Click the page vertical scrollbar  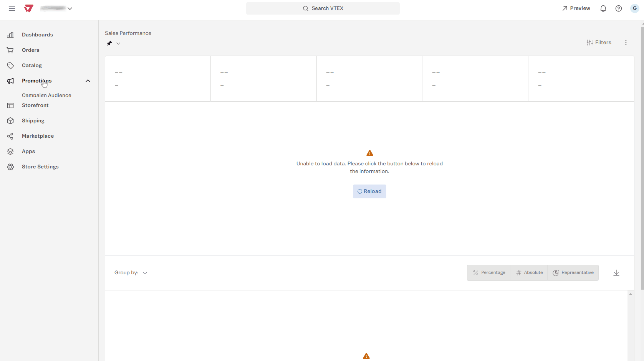pos(642,153)
